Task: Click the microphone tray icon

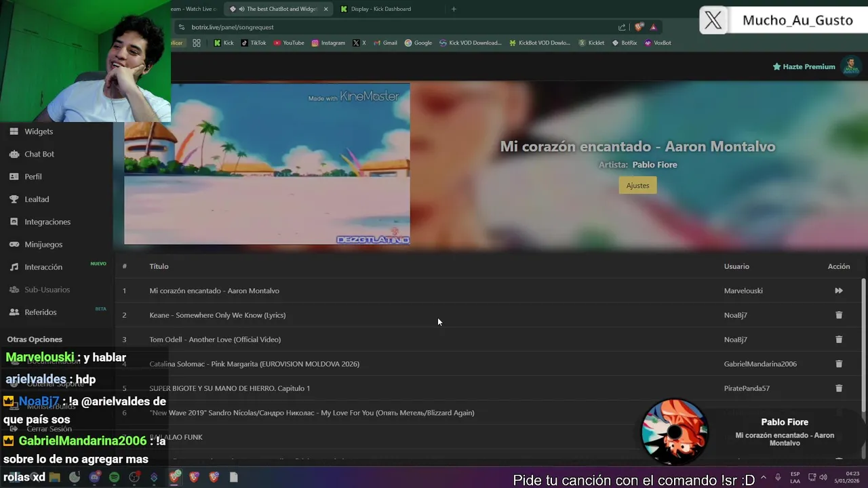Action: point(778,477)
